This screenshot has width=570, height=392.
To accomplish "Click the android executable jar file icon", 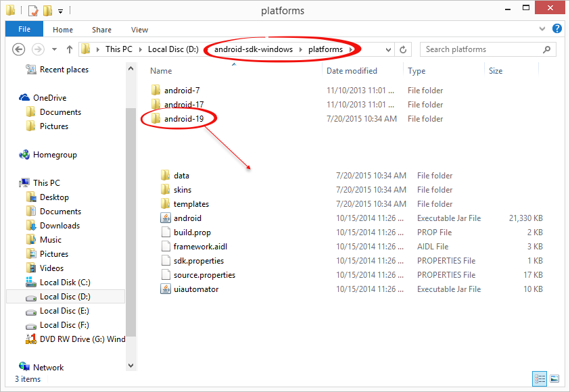I will (166, 218).
